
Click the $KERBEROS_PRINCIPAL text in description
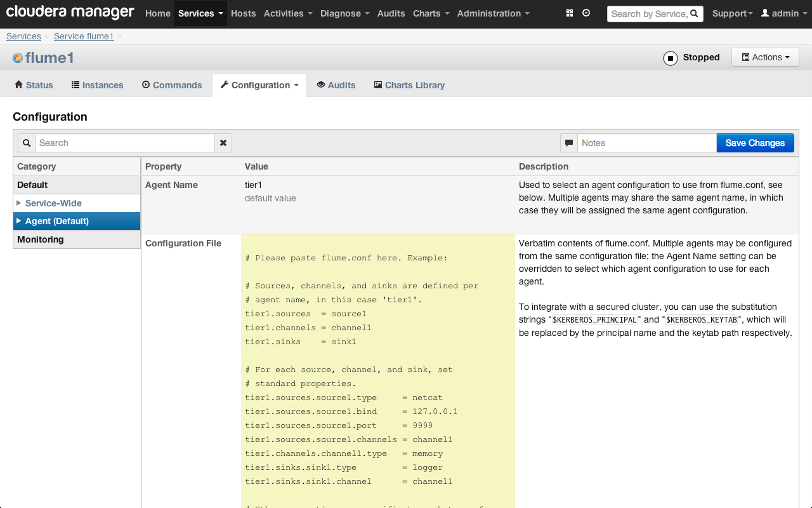point(594,320)
